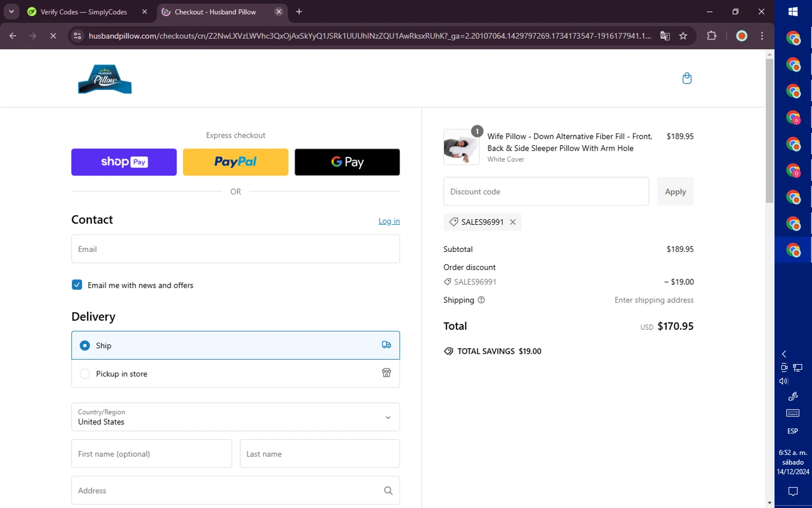
Task: Click 'Enter shipping address' text
Action: tap(654, 300)
